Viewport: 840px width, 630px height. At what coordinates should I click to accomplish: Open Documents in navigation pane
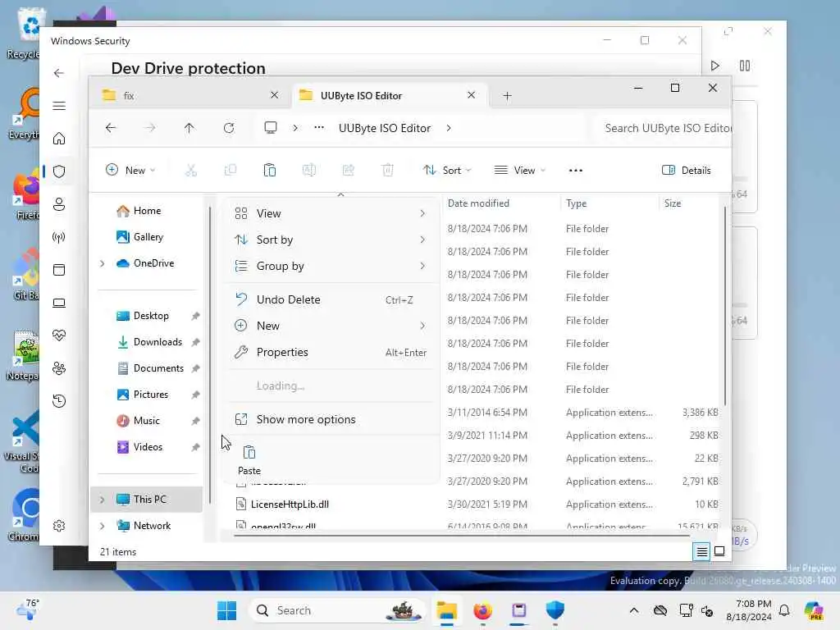coord(150,368)
